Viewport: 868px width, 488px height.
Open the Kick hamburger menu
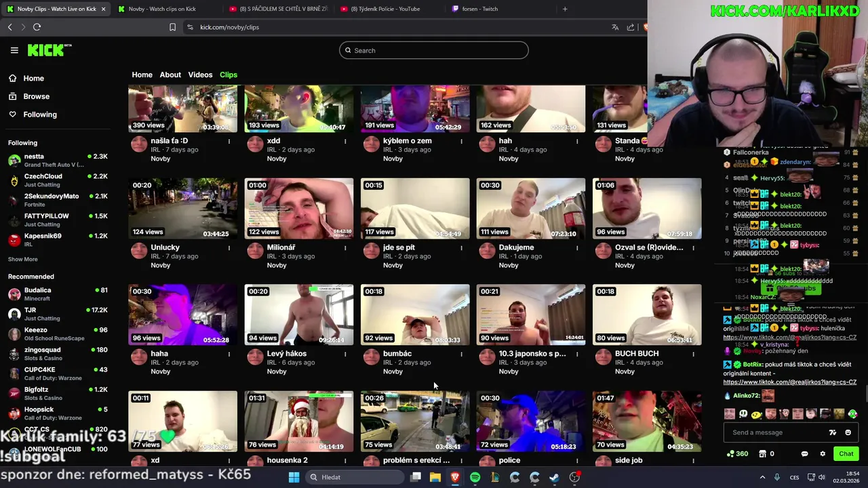coord(14,50)
